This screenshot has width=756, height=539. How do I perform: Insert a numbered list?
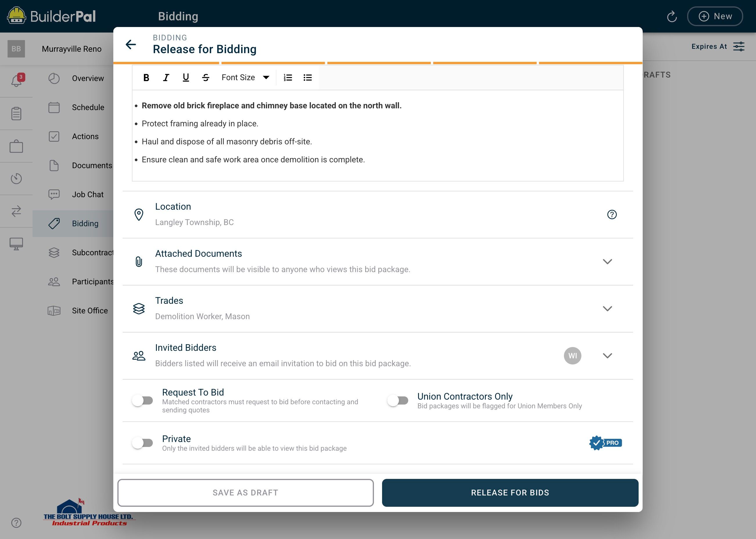(288, 78)
